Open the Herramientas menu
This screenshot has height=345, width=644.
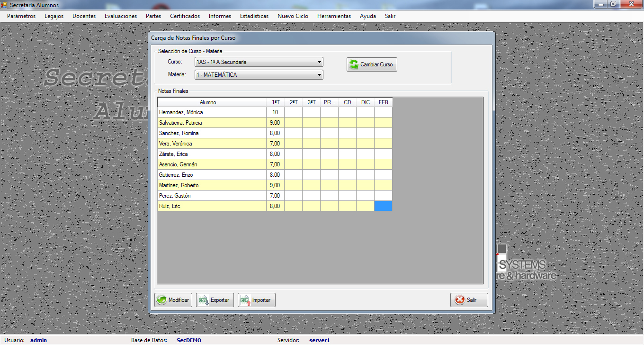point(334,16)
